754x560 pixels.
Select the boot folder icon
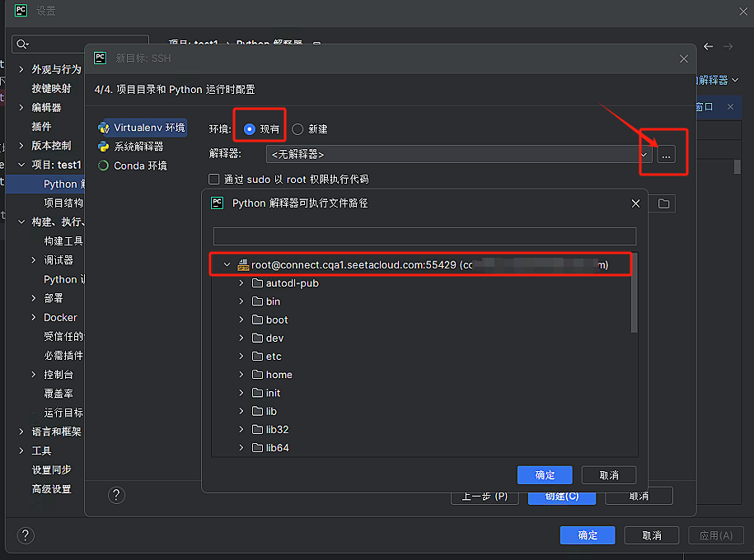[x=258, y=320]
